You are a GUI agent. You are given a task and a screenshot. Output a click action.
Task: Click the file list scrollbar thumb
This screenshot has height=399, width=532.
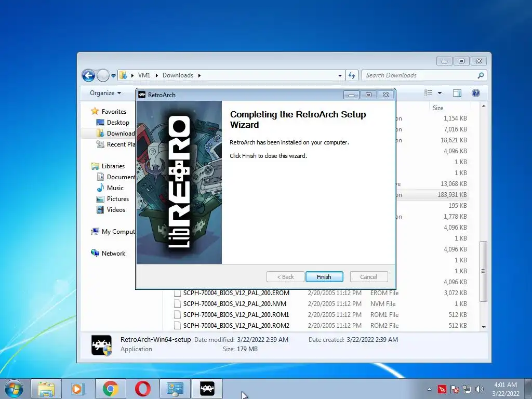pyautogui.click(x=484, y=271)
